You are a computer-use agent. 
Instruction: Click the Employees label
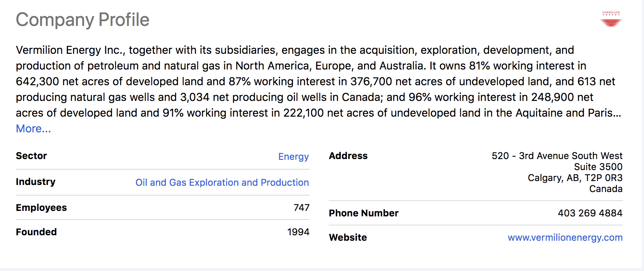tap(41, 208)
